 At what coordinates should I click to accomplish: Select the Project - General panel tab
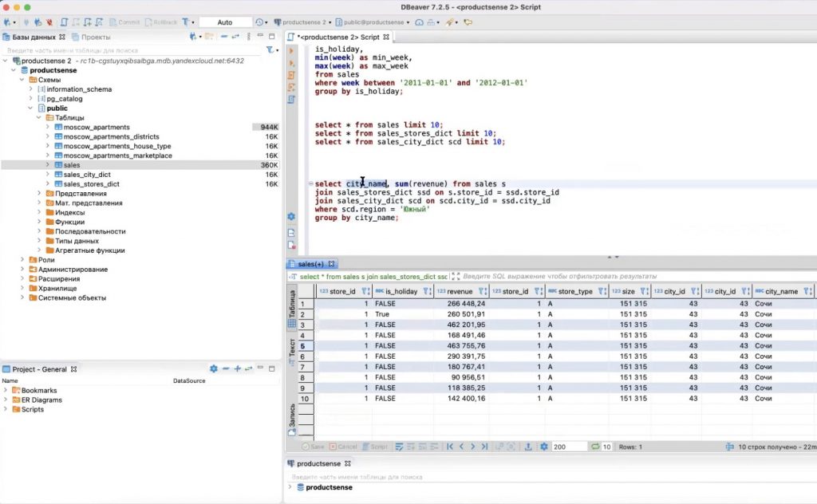tap(40, 369)
